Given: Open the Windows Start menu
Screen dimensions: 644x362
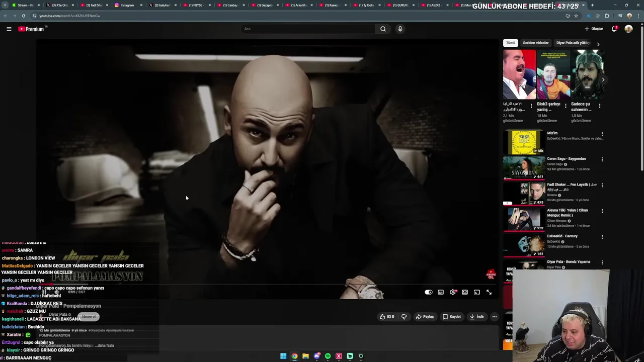Looking at the screenshot, I should 283,356.
